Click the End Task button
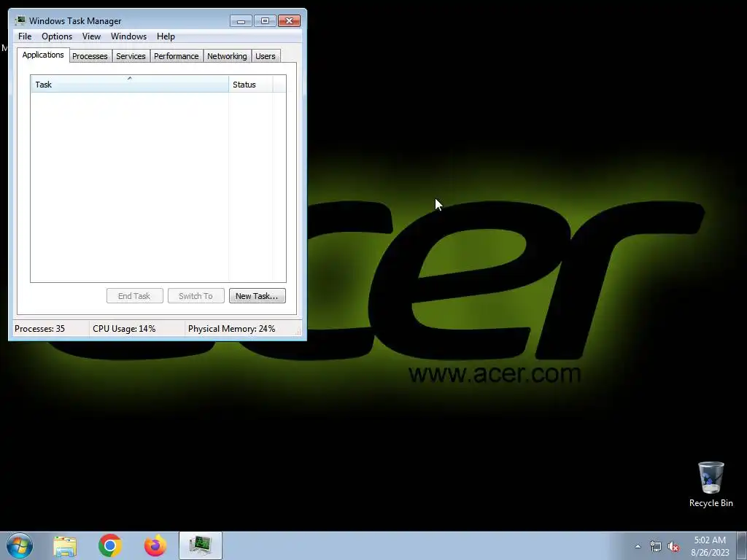 135,296
